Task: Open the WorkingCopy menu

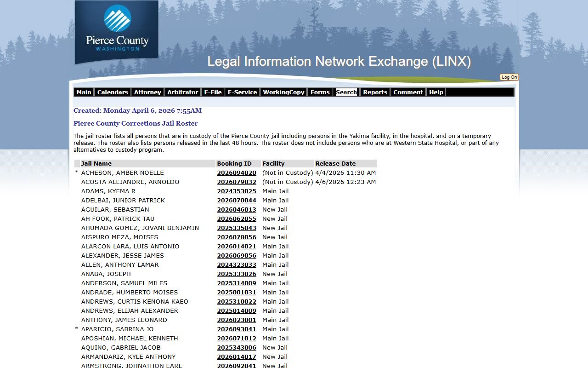Action: 283,92
